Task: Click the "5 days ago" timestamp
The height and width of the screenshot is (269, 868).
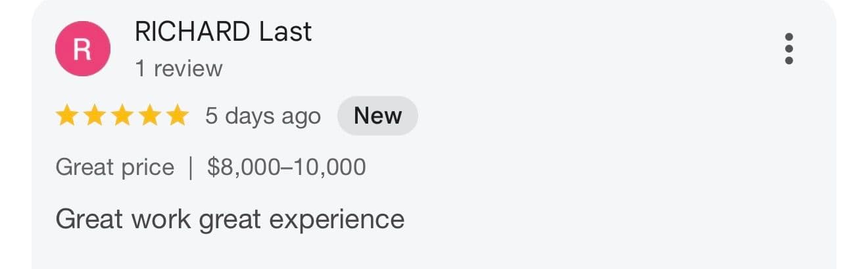Action: pos(263,116)
